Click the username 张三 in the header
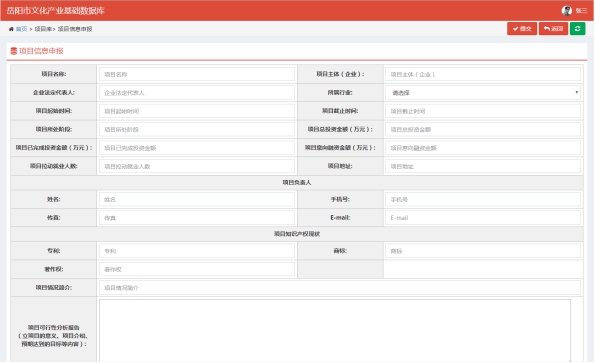This screenshot has width=595, height=363. tap(581, 11)
